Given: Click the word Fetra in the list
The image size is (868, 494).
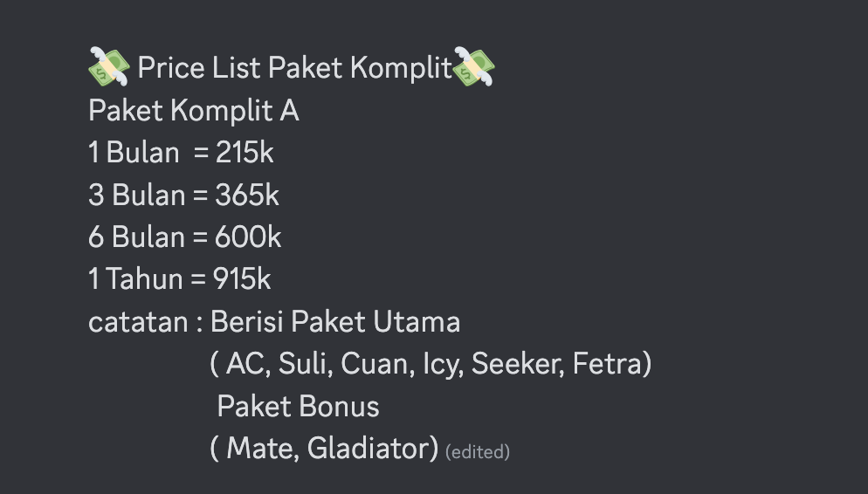Looking at the screenshot, I should coord(607,364).
